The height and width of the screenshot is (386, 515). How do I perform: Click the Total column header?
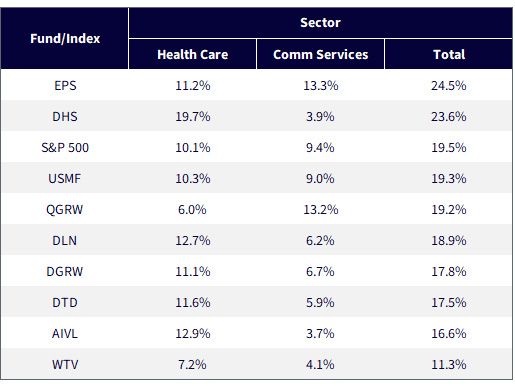coord(449,54)
